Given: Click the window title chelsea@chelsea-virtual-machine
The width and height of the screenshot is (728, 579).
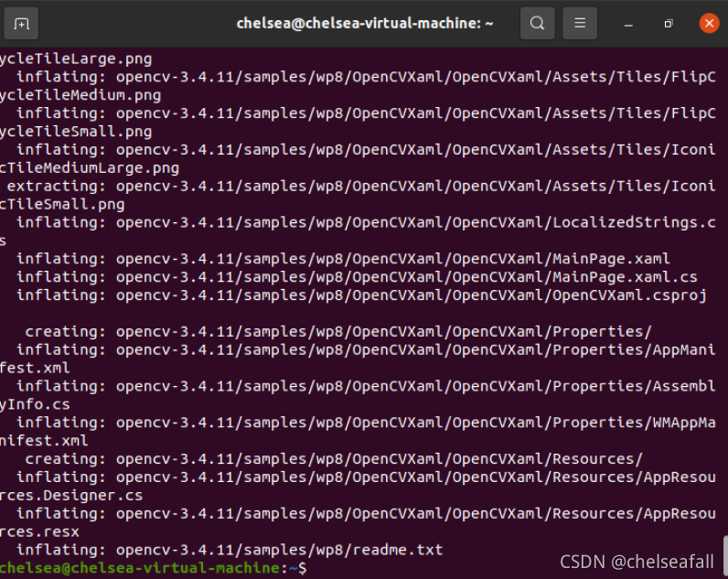Looking at the screenshot, I should (365, 23).
